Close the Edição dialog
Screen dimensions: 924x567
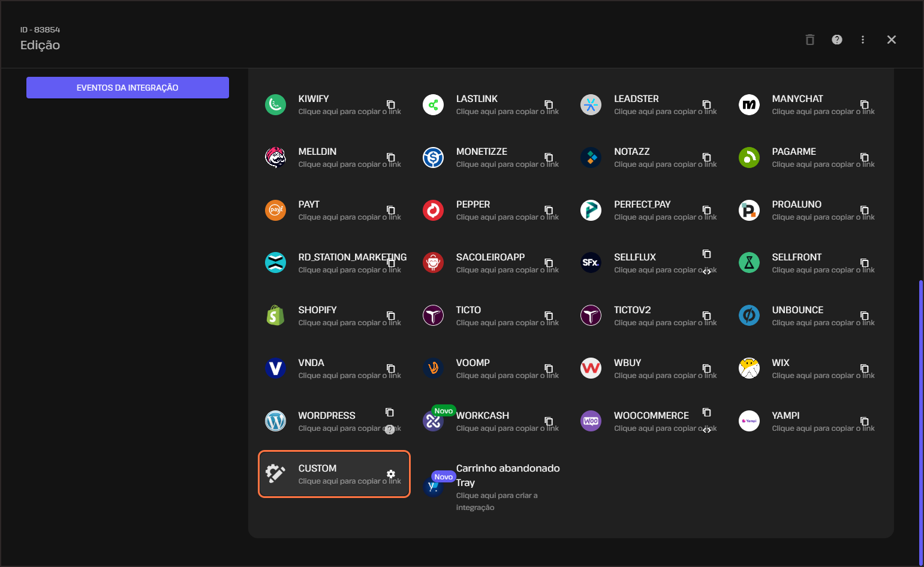892,40
